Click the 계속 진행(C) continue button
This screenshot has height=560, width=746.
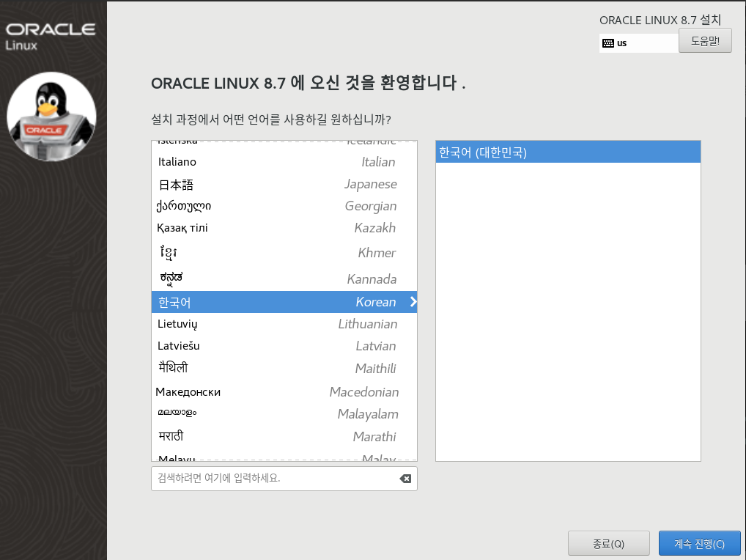point(699,543)
